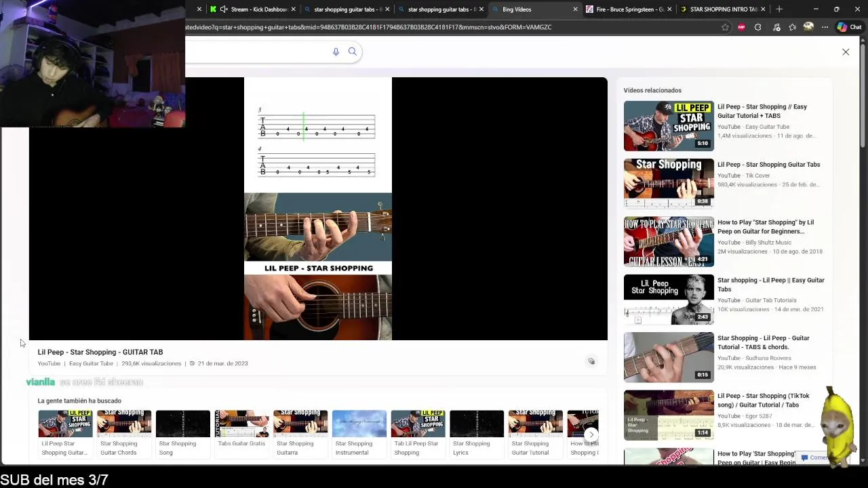Open Guitar Tab Tutorials video thumbnail
The image size is (868, 488).
[669, 300]
